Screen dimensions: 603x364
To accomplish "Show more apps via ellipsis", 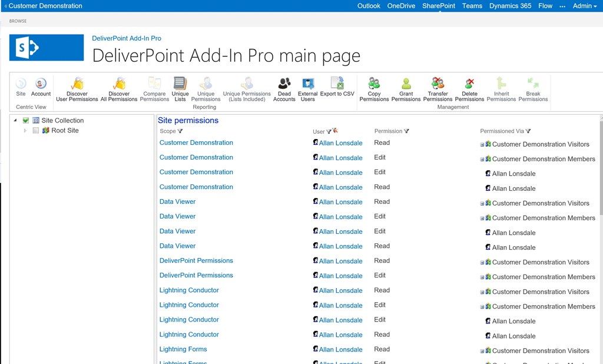I will coord(562,6).
